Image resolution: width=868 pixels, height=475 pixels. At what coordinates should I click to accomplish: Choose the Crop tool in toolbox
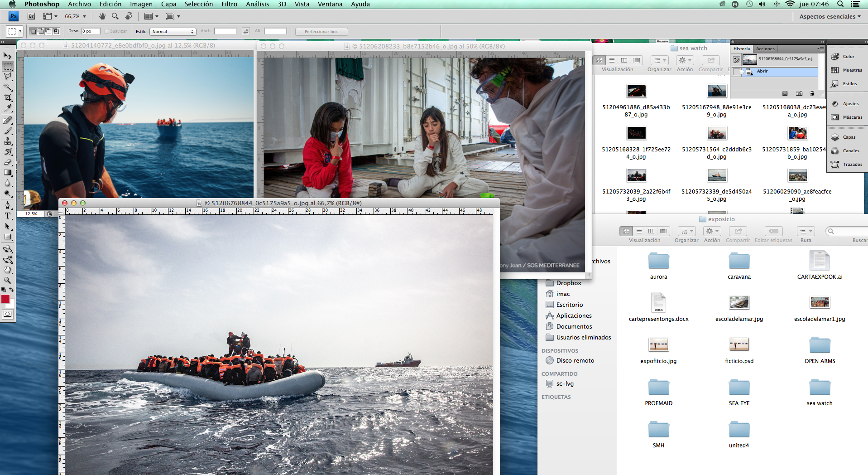point(8,97)
